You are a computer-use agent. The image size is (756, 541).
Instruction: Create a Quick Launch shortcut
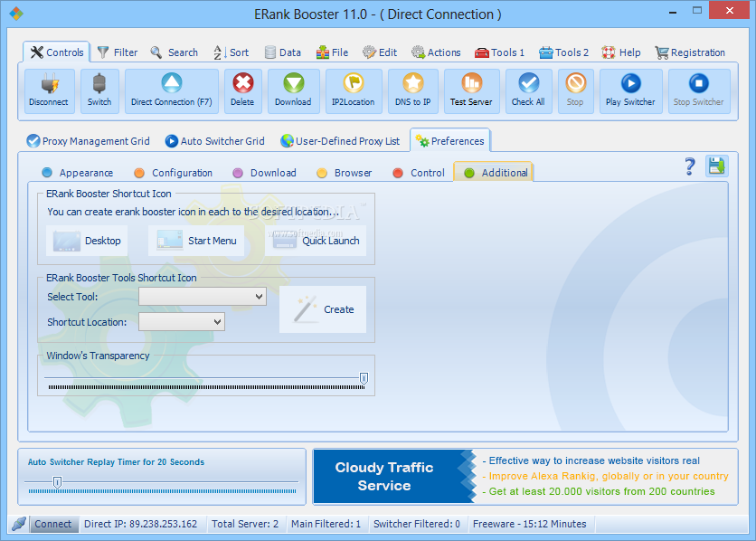click(316, 240)
